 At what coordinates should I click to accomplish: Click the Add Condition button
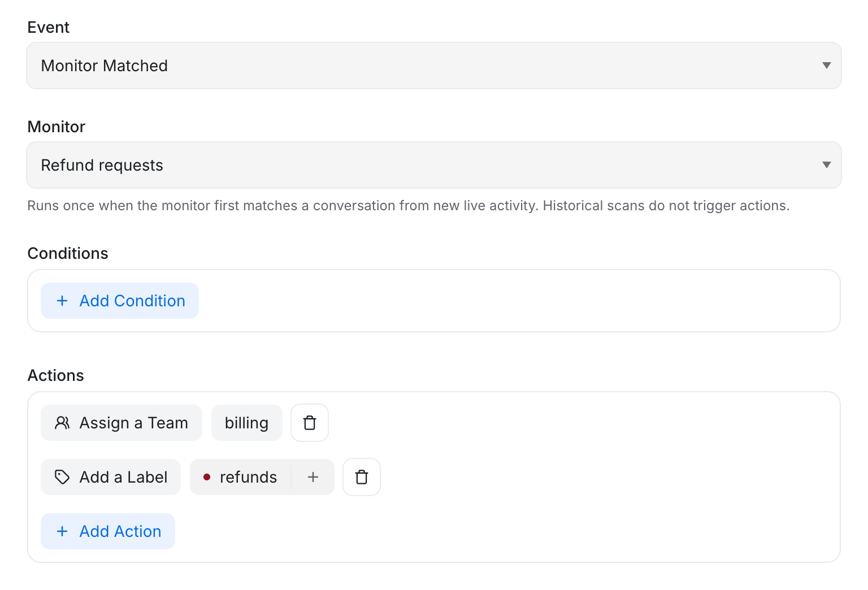click(x=120, y=301)
